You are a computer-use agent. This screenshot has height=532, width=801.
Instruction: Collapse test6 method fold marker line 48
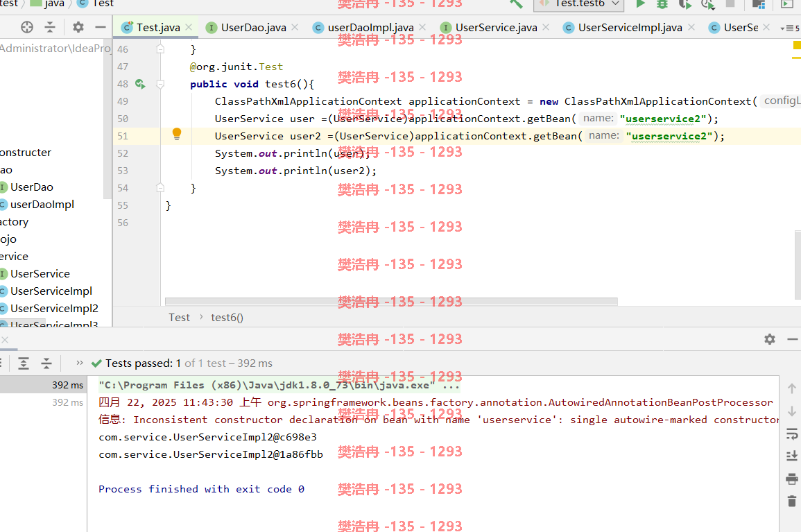[160, 85]
